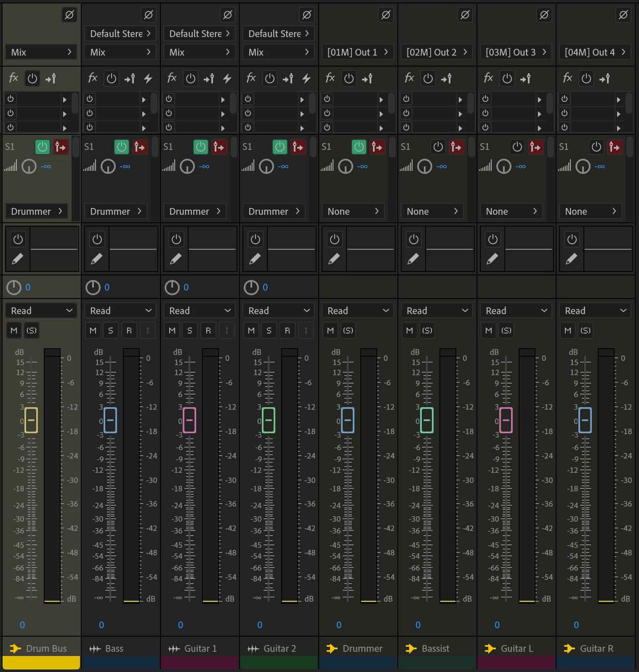Viewport: 639px width, 672px height.
Task: Click the lightning pre-render icon on Bass
Action: (148, 78)
